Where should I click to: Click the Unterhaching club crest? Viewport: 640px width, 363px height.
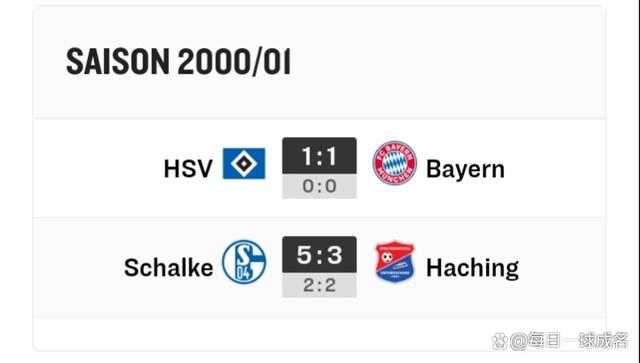[x=394, y=262]
